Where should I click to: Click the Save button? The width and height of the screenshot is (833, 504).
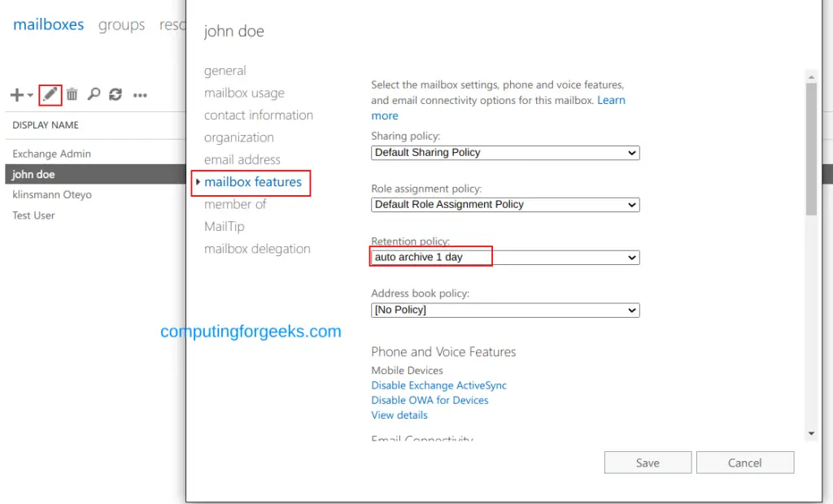648,463
